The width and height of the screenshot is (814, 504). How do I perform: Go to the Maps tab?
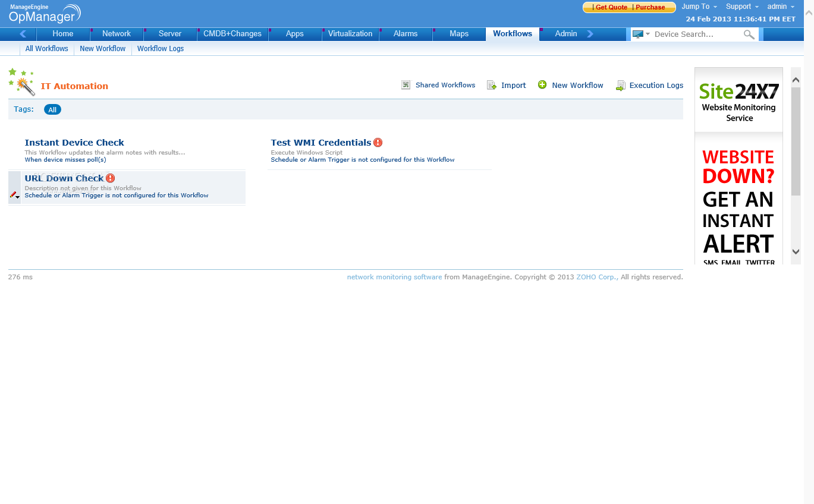pyautogui.click(x=459, y=34)
